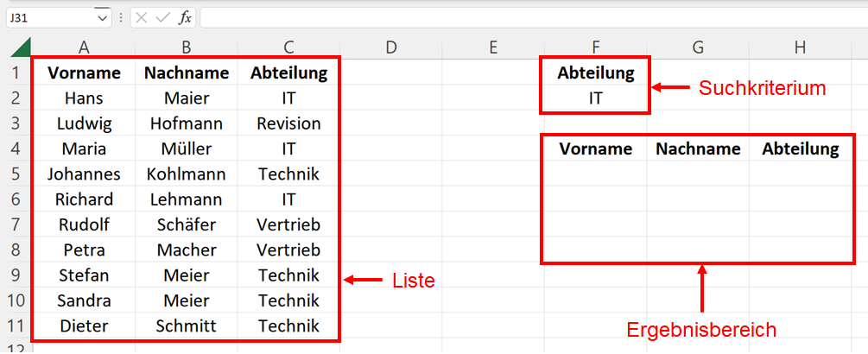This screenshot has width=868, height=354.
Task: Select the cell containing Hofmann
Action: tap(187, 123)
